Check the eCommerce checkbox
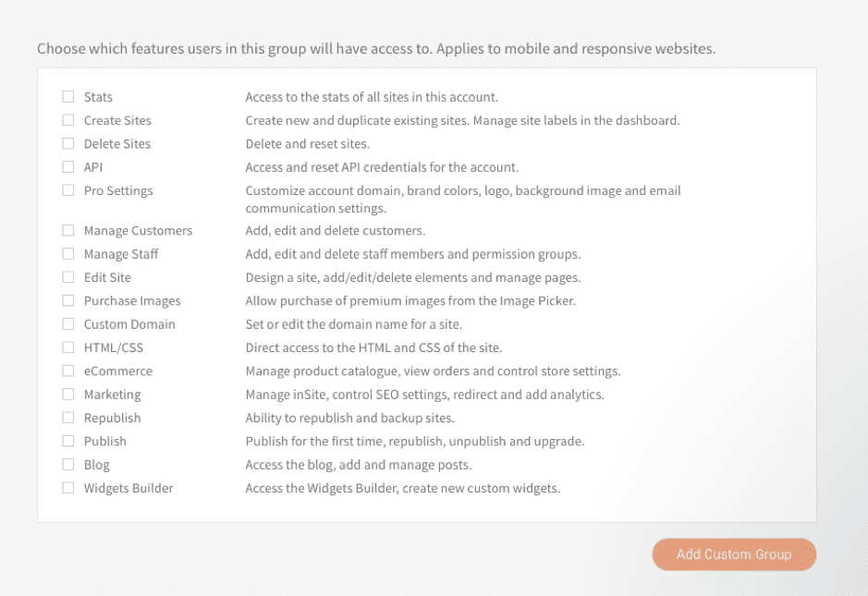Viewport: 868px width, 596px height. pyautogui.click(x=68, y=371)
